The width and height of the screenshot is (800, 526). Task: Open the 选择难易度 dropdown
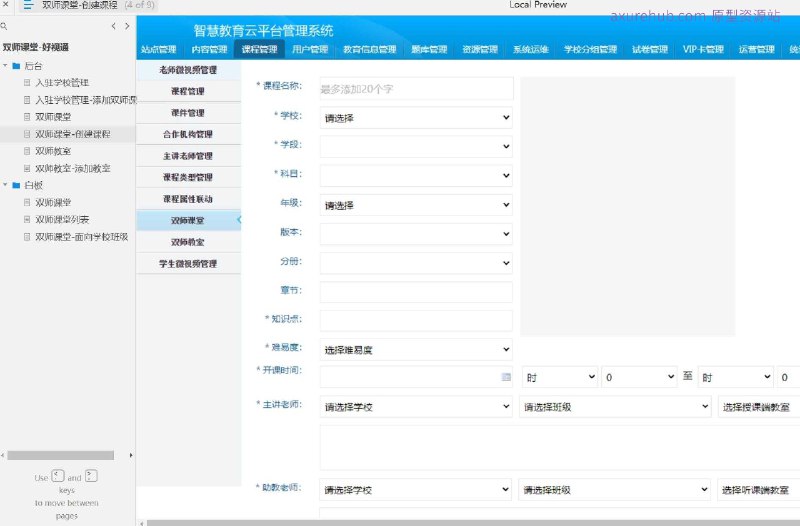[x=416, y=349]
